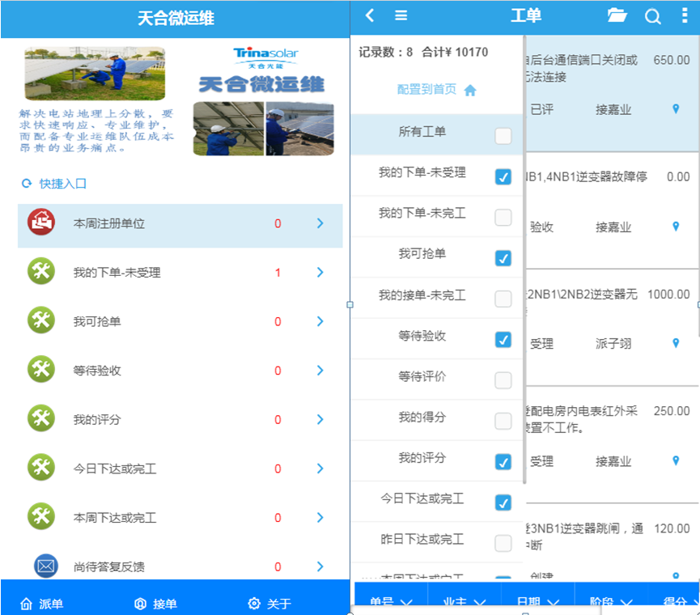Open the three-dot more options menu

point(685,16)
